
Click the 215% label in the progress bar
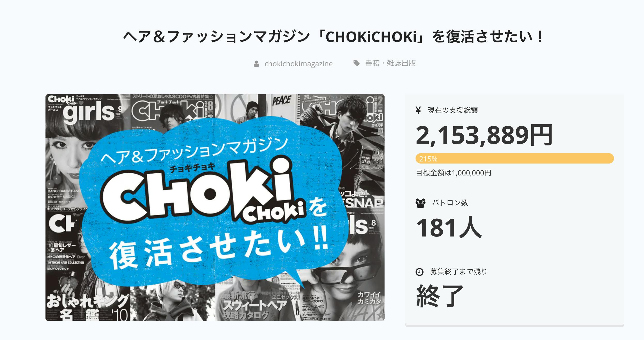tap(428, 159)
